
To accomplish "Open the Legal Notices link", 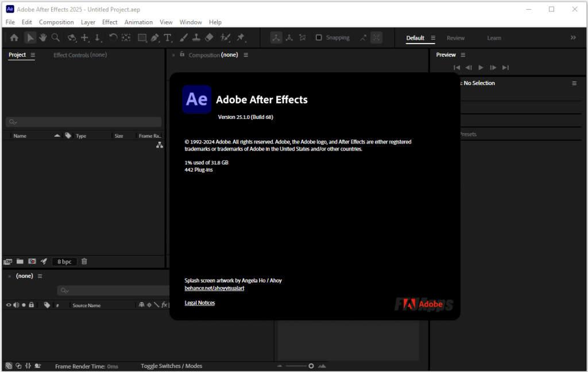I will point(199,303).
